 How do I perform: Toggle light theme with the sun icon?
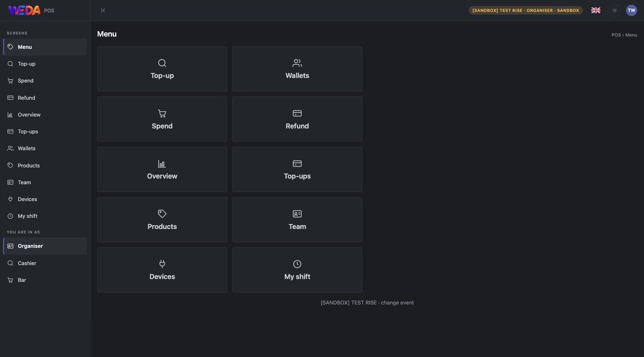(614, 10)
